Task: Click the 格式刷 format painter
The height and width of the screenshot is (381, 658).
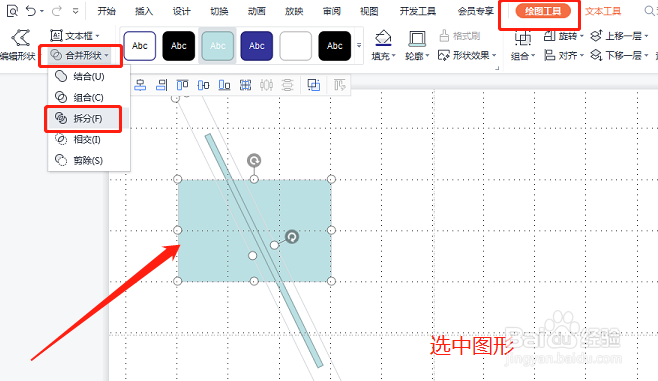Action: coord(460,36)
